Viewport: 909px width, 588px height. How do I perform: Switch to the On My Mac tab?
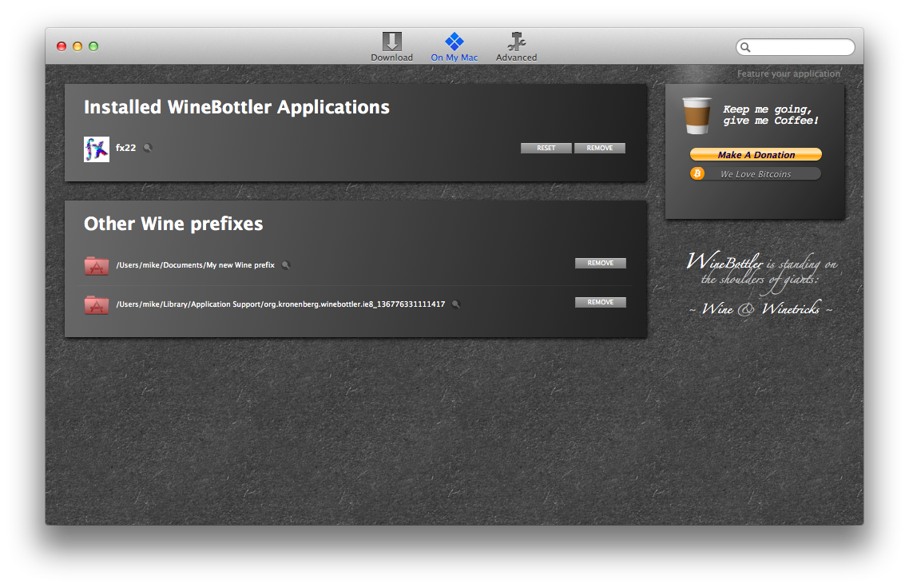(x=454, y=47)
